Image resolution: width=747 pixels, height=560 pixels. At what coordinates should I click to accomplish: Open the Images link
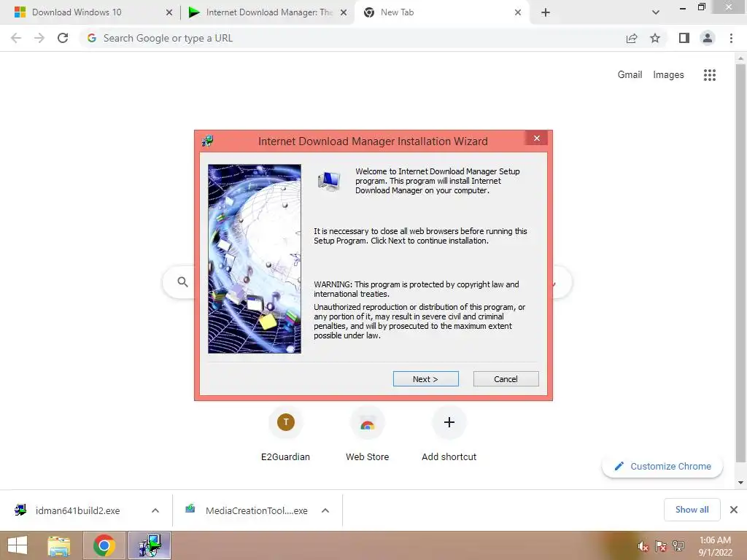point(668,75)
